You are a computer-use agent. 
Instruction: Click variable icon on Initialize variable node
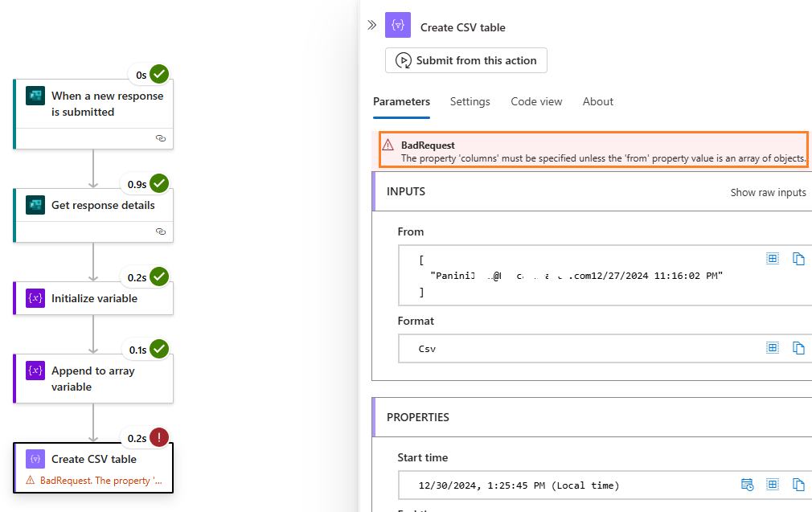[35, 298]
